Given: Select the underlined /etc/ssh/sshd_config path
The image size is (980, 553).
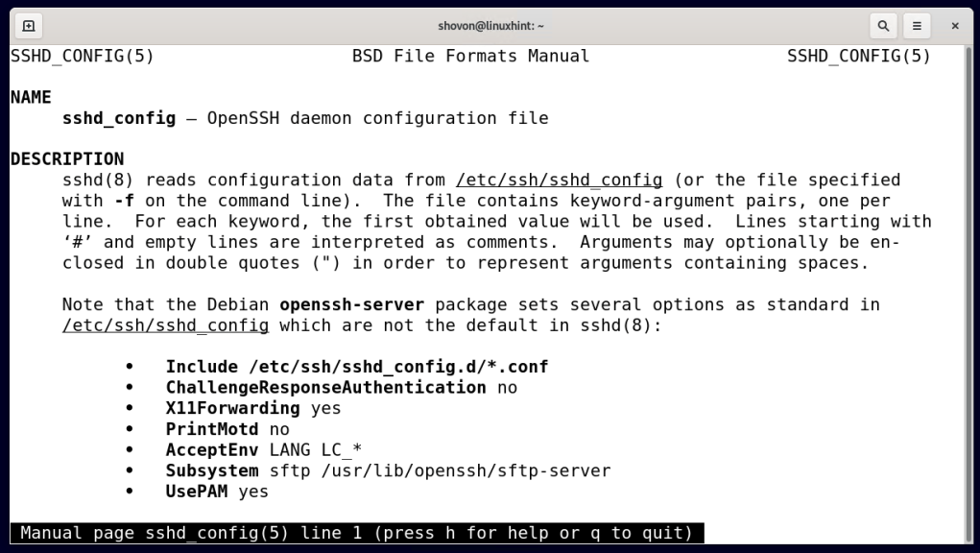Looking at the screenshot, I should click(560, 180).
